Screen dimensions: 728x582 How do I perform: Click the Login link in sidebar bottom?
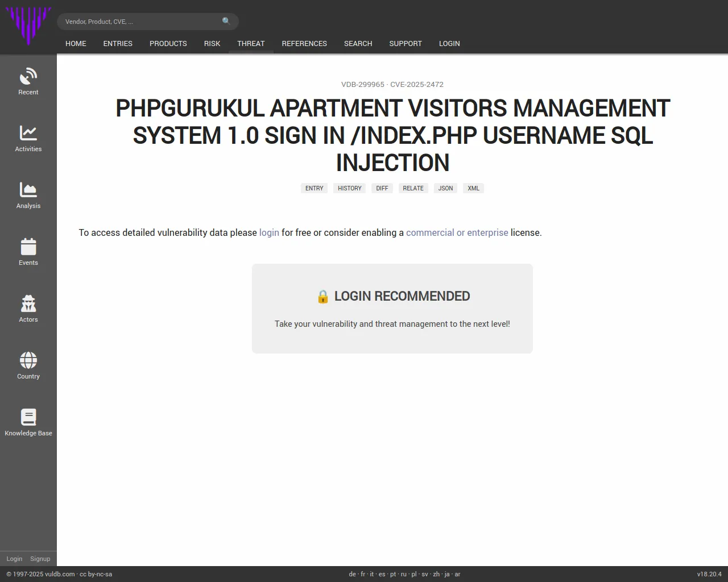(14, 559)
